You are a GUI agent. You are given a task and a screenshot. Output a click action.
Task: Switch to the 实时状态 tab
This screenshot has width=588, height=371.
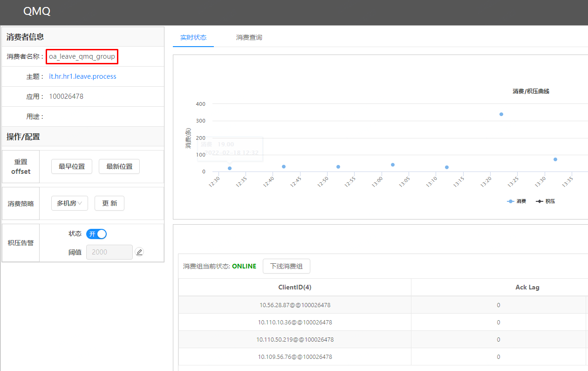[x=193, y=37]
